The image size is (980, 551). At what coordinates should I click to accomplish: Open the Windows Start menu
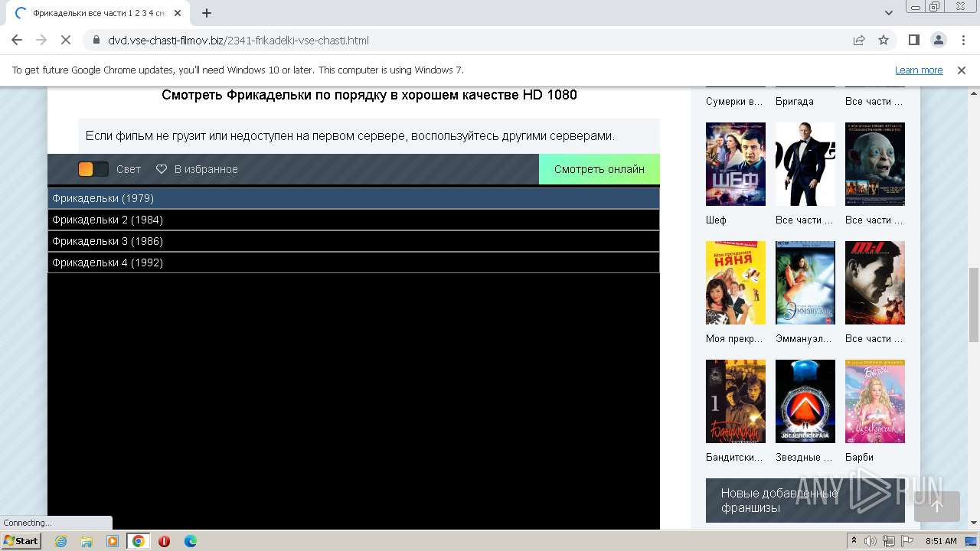21,541
